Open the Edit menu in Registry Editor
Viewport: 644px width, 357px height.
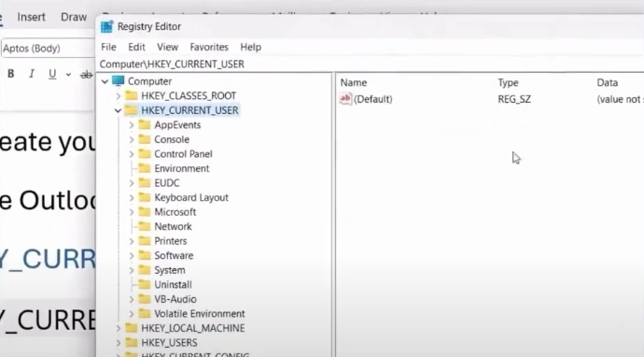point(136,48)
